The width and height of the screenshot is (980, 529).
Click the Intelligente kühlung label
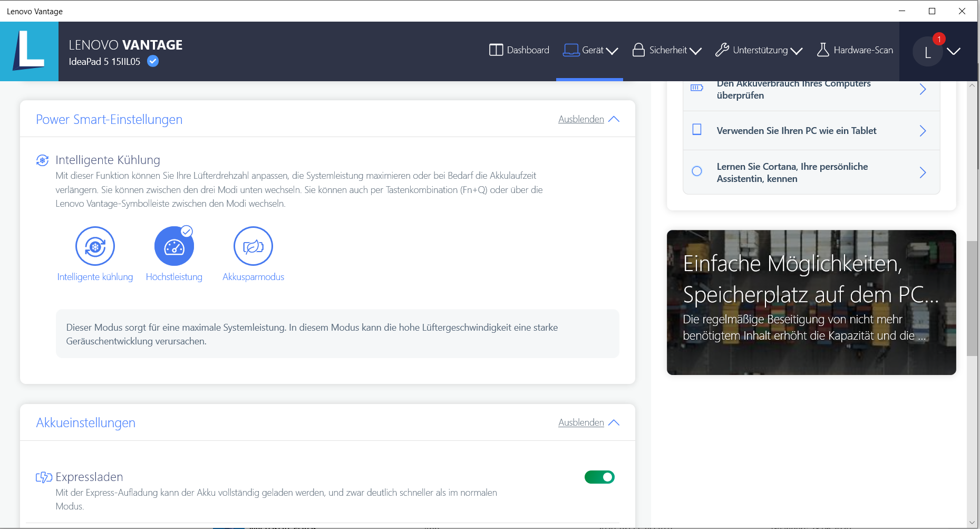pos(95,277)
